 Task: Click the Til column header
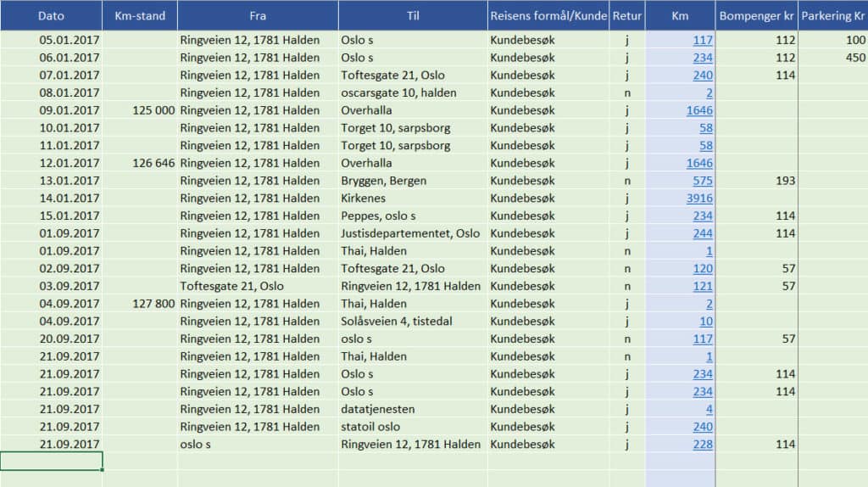(413, 15)
